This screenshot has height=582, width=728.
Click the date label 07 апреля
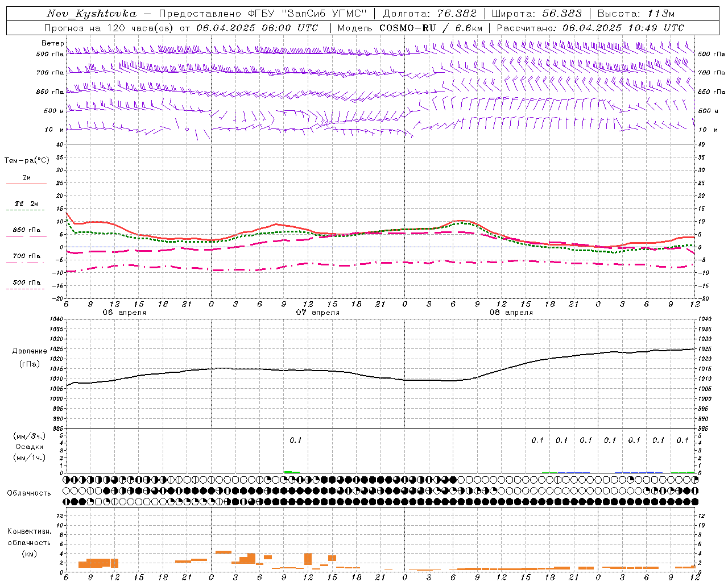(317, 313)
